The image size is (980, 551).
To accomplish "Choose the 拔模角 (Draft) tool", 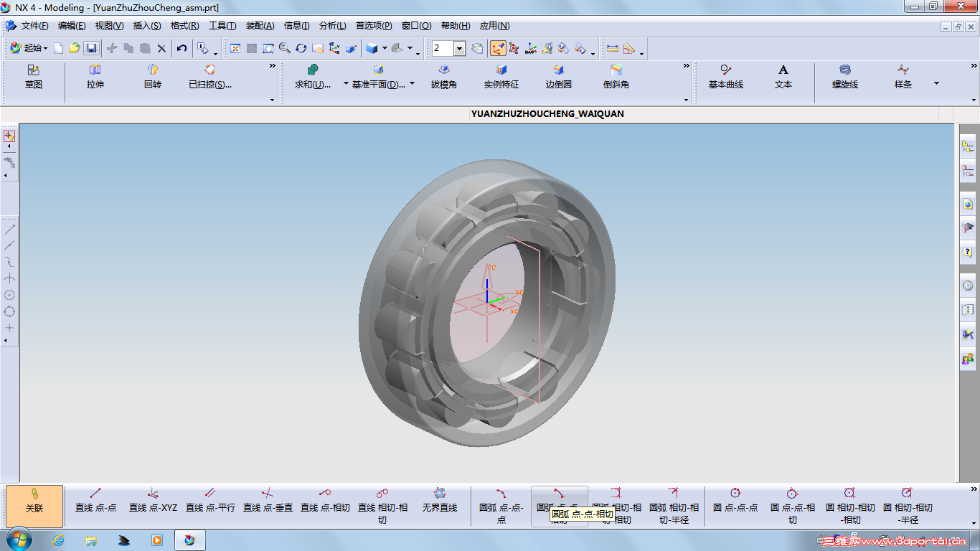I will point(444,77).
